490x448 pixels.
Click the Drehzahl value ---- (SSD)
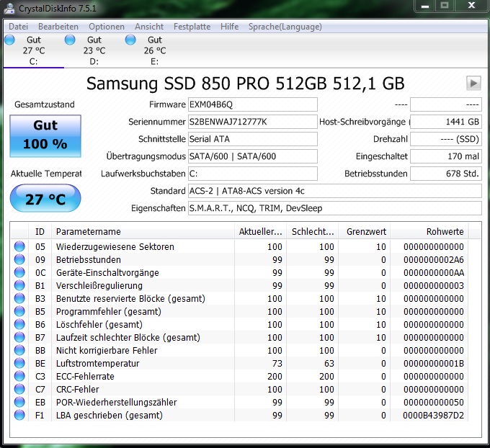pos(445,139)
